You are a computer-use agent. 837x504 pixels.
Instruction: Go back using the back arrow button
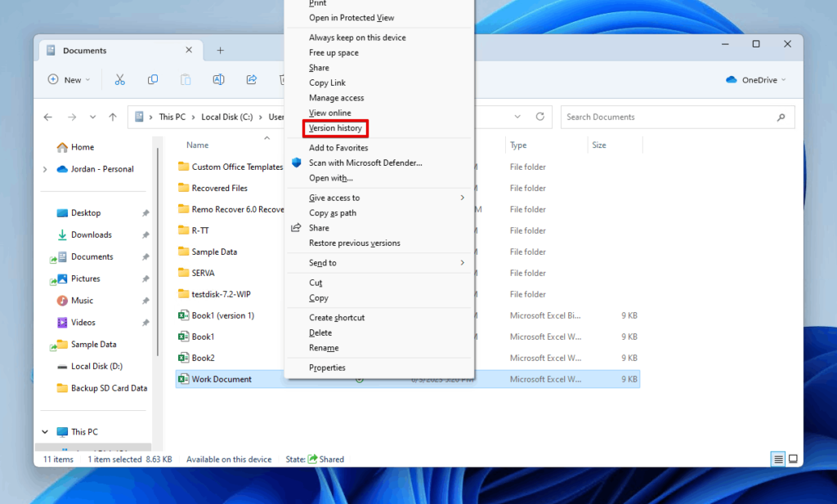tap(48, 117)
